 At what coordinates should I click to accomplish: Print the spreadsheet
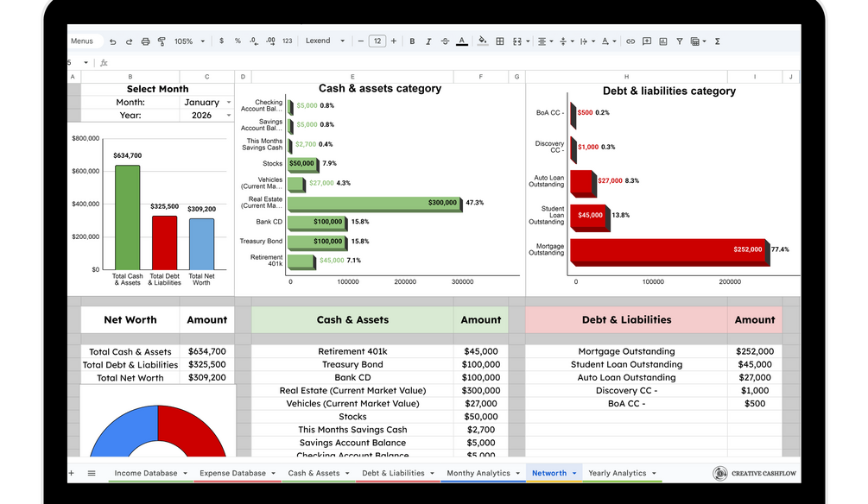tap(145, 41)
